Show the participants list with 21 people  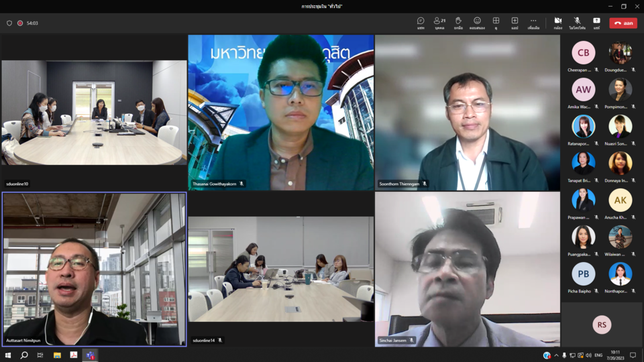coord(439,22)
